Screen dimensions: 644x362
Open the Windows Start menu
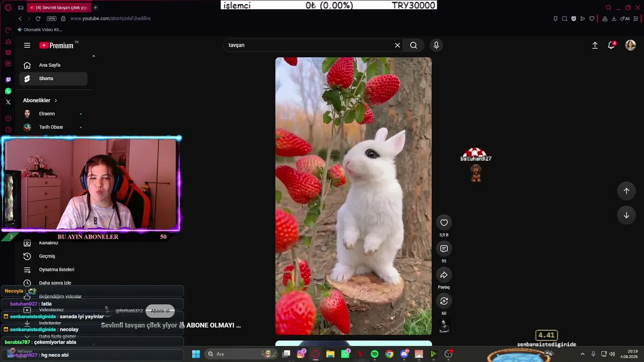196,354
